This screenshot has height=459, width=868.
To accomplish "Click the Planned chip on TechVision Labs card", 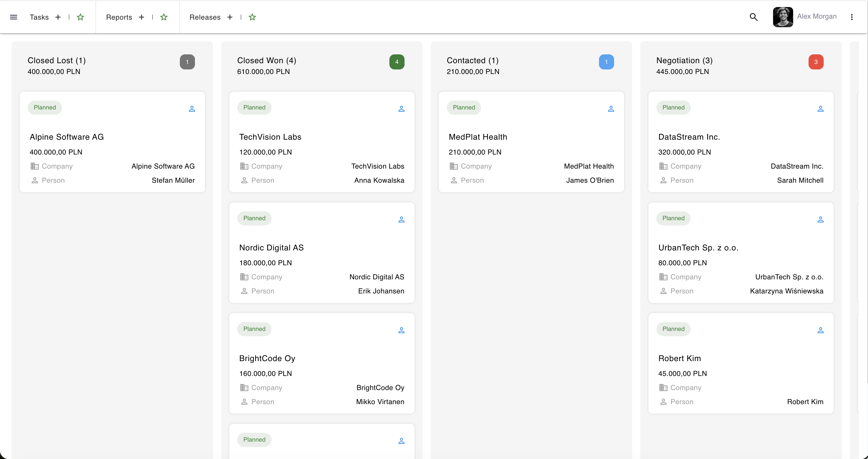I will (x=254, y=108).
